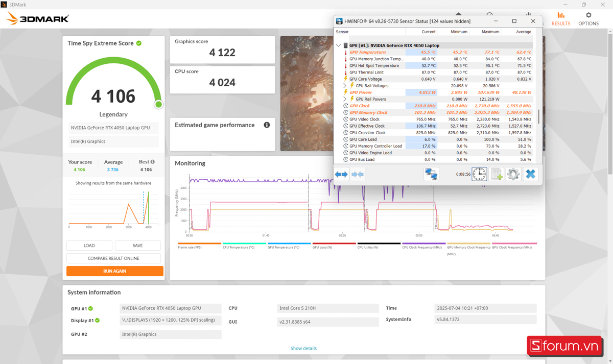Click the score gauge end-point knob
The height and width of the screenshot is (364, 613).
[158, 104]
